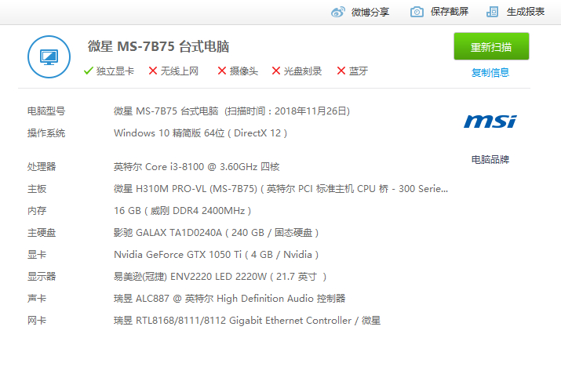This screenshot has width=561, height=392.
Task: Click the camera save-screenshot icon
Action: tap(417, 12)
